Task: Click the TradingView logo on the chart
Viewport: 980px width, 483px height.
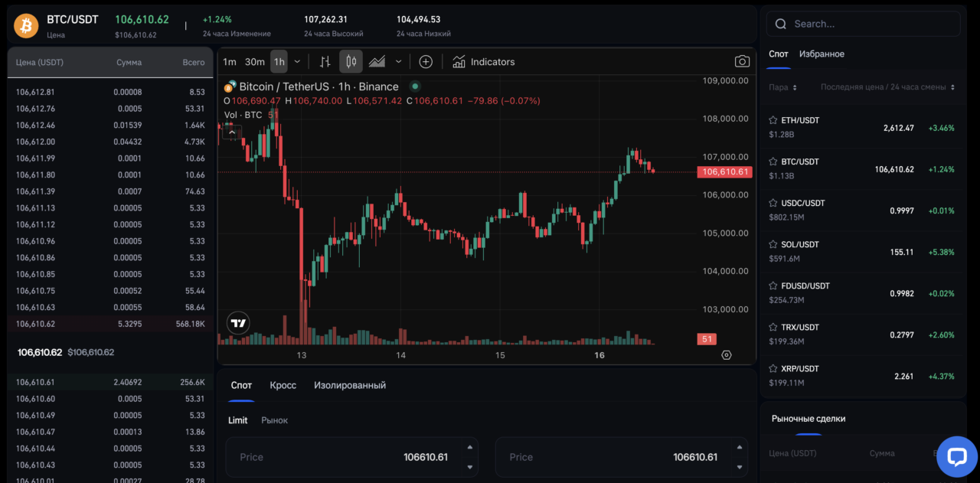Action: [239, 323]
